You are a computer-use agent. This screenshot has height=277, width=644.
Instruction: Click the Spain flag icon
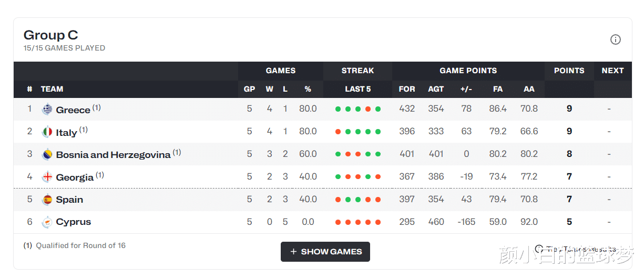coord(47,200)
